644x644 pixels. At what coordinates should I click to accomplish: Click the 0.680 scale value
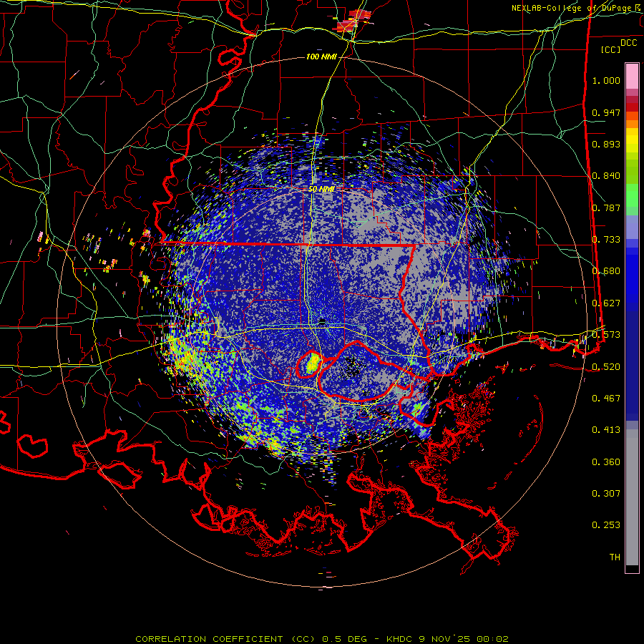[x=606, y=271]
